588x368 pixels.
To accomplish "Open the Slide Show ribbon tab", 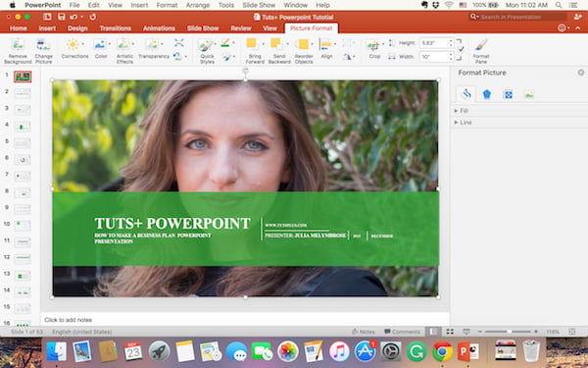I will (203, 28).
